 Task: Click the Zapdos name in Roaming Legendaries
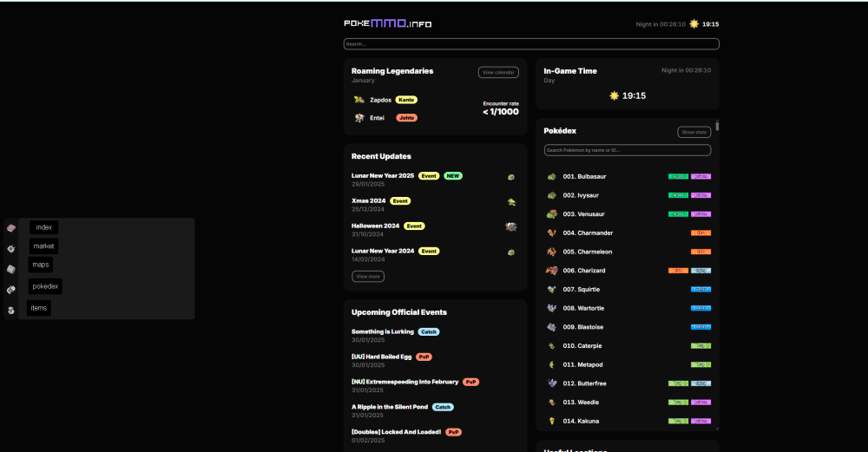[x=380, y=100]
